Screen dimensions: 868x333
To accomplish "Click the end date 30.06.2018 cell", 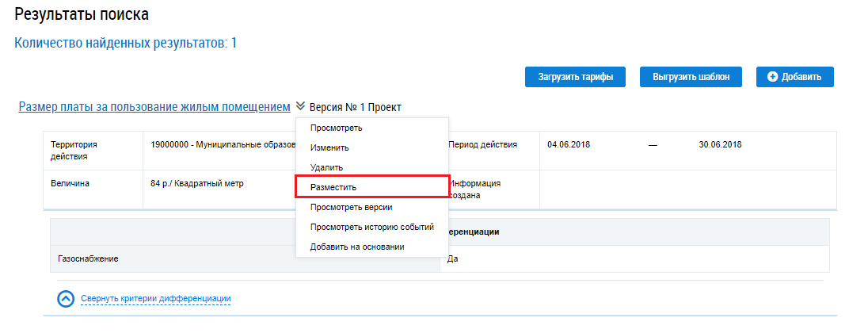I will click(x=720, y=145).
